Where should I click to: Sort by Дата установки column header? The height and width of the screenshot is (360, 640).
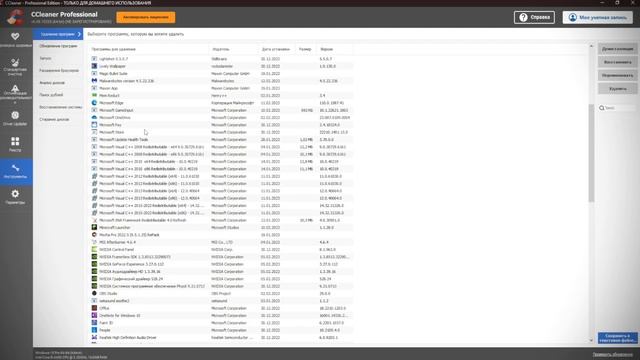(277, 49)
